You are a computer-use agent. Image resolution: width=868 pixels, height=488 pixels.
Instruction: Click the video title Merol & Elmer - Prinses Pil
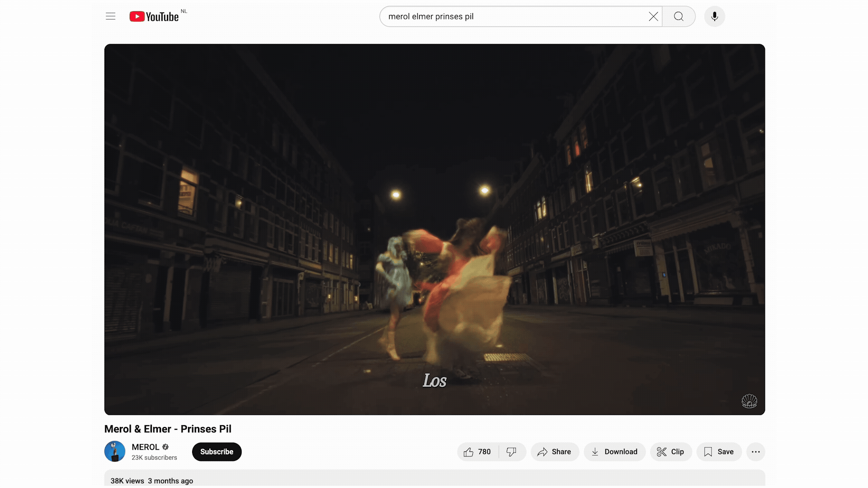168,429
